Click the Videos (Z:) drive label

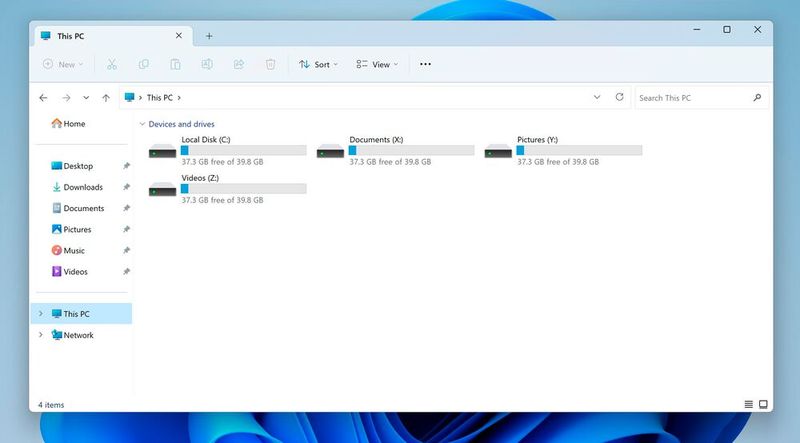(x=200, y=178)
